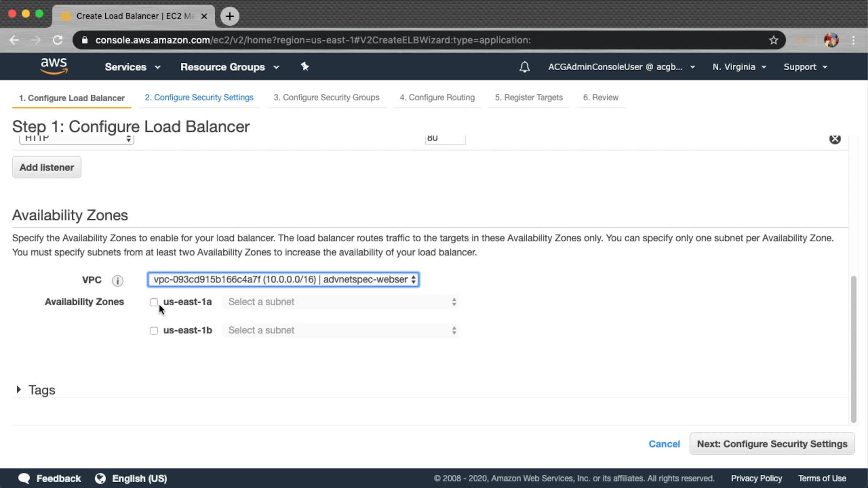Click the AWS logo home icon
The image size is (868, 488).
(54, 66)
